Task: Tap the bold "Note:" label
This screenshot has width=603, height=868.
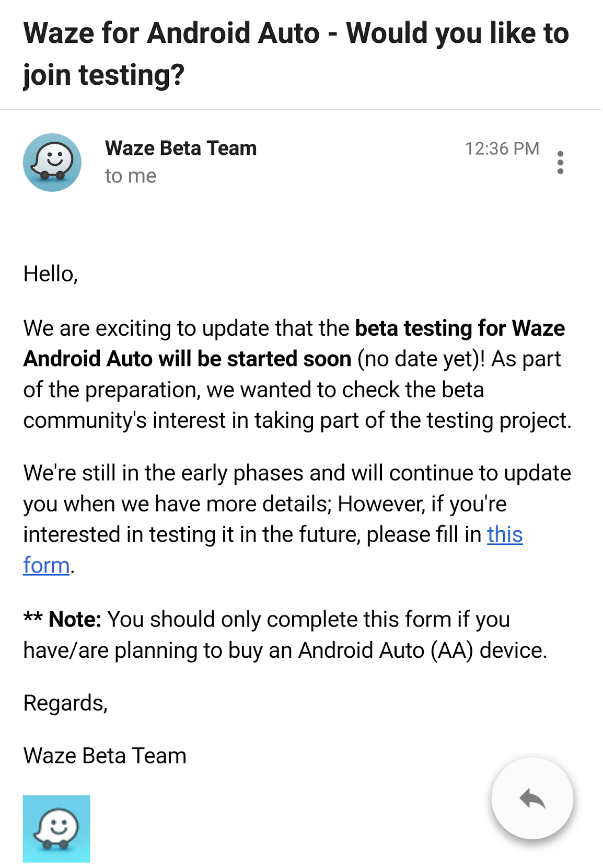Action: coord(75,619)
